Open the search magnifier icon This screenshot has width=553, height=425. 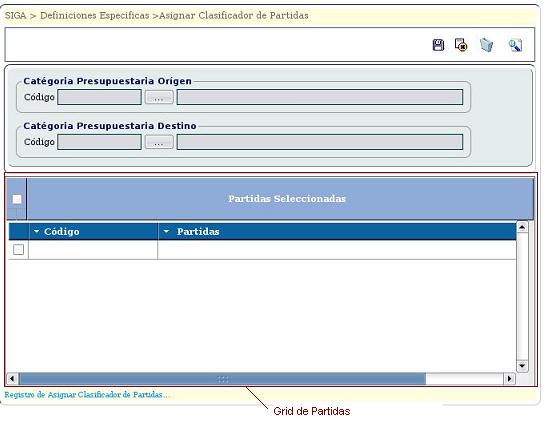click(515, 45)
